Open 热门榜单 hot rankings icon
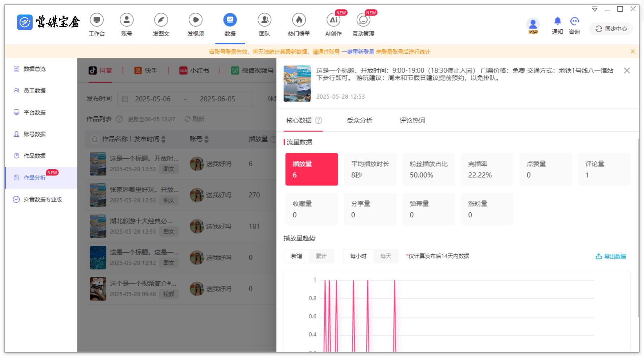The width and height of the screenshot is (644, 357). pyautogui.click(x=299, y=20)
